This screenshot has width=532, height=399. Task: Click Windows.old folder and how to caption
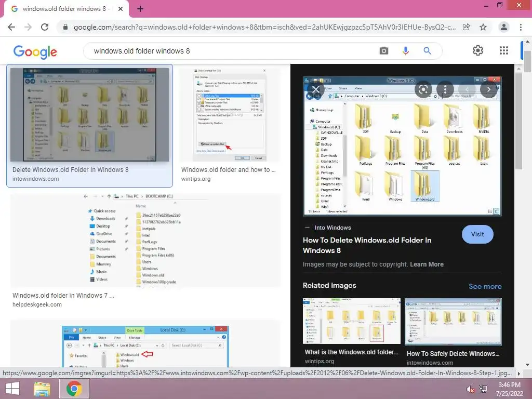229,170
